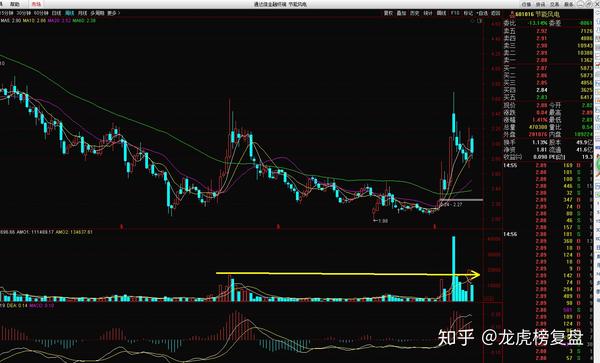Add stock via +自选 button

tap(482, 13)
